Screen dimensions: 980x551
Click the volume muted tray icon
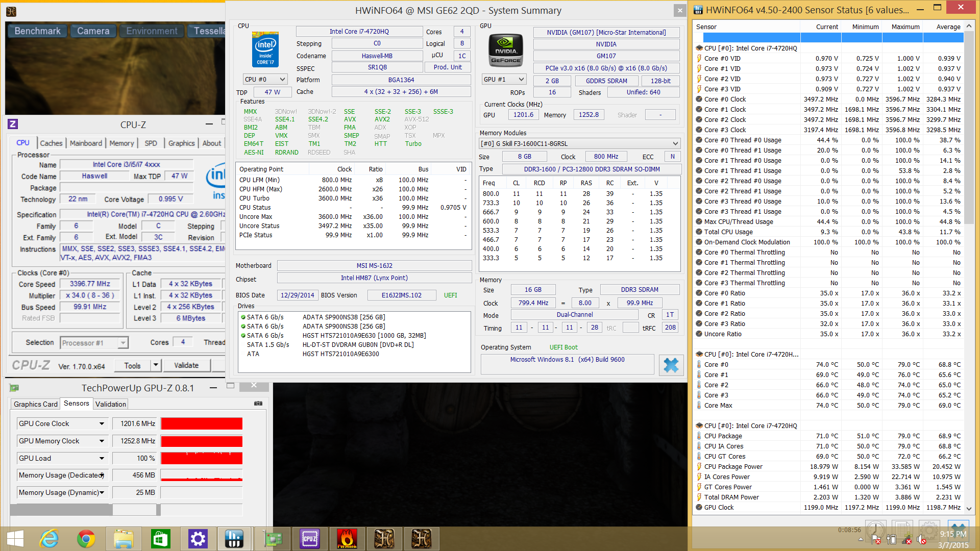click(x=922, y=540)
